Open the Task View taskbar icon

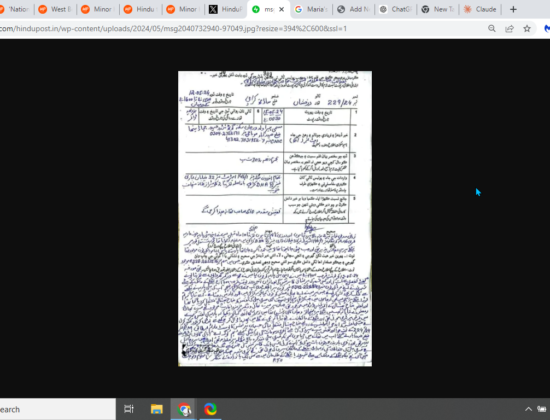pos(129,409)
